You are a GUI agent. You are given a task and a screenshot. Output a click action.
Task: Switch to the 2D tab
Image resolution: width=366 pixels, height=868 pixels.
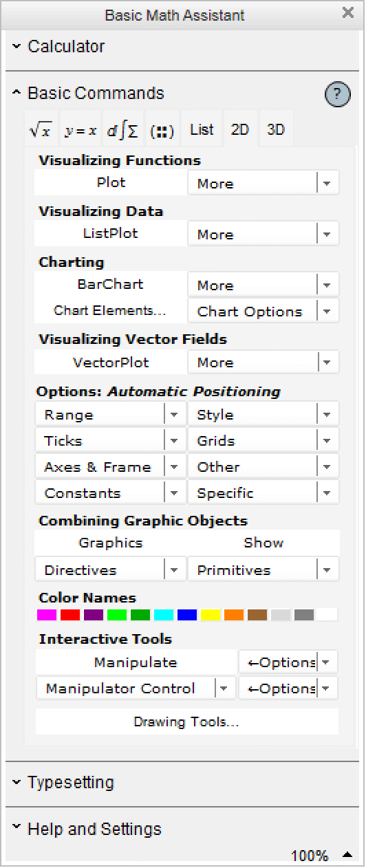(x=240, y=129)
